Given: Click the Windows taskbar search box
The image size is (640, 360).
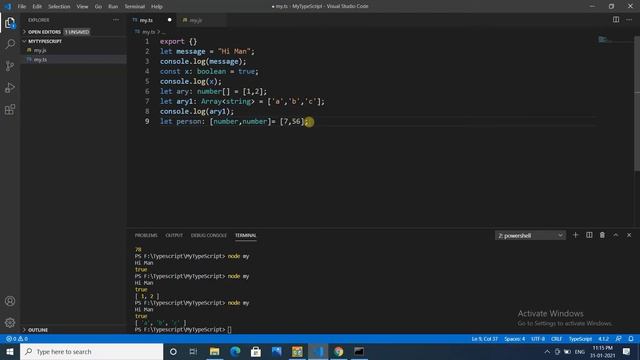Looking at the screenshot, I should (91, 351).
